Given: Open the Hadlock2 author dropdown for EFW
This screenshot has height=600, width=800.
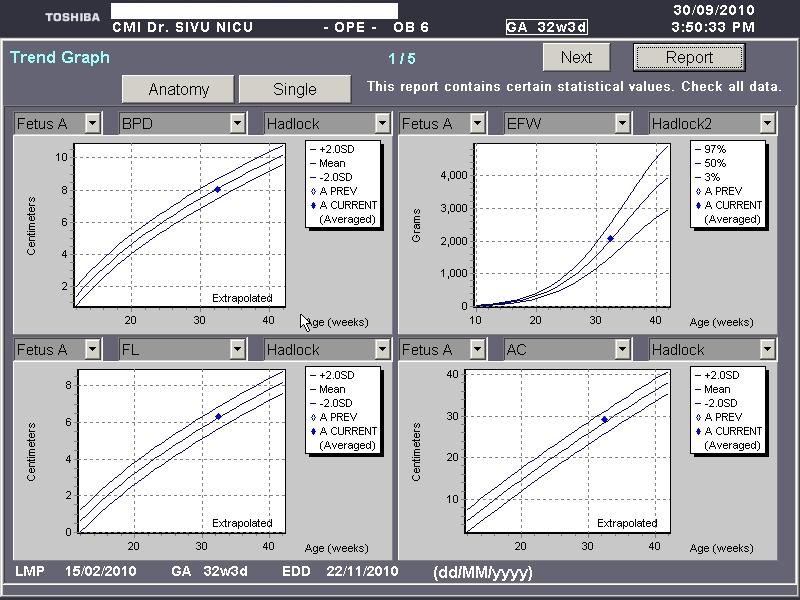Looking at the screenshot, I should pyautogui.click(x=767, y=124).
